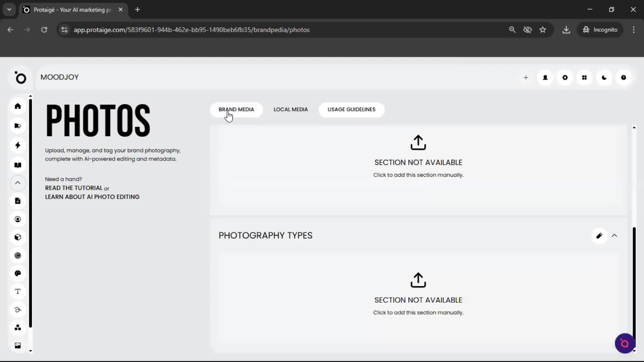Open the browser tab search dropdown

click(x=9, y=9)
